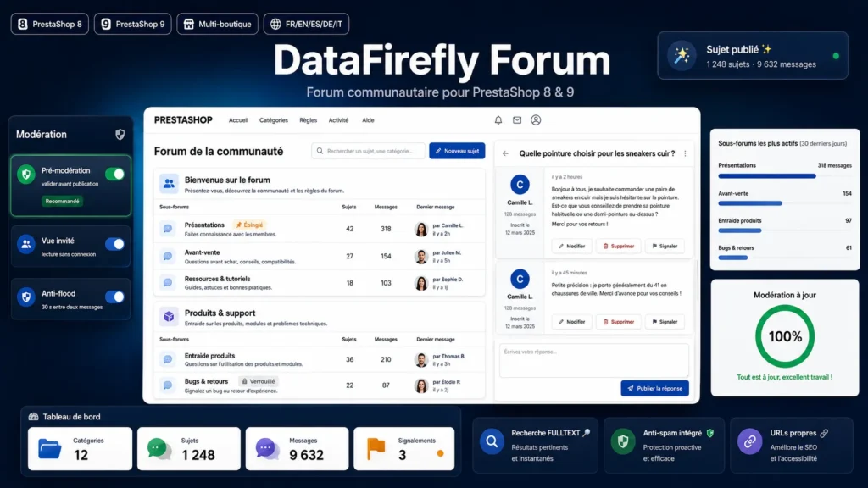Click par Sophie D. last message
The height and width of the screenshot is (488, 868).
448,280
